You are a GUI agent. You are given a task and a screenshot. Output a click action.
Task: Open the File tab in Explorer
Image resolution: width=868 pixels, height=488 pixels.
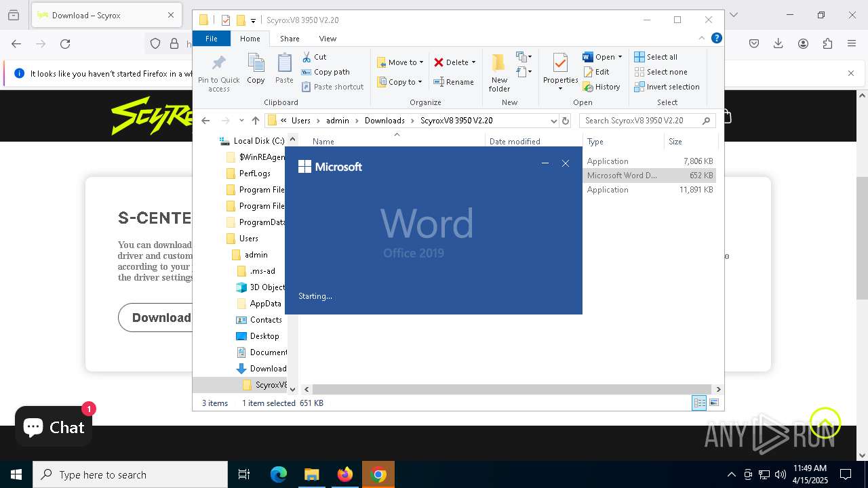pos(212,39)
